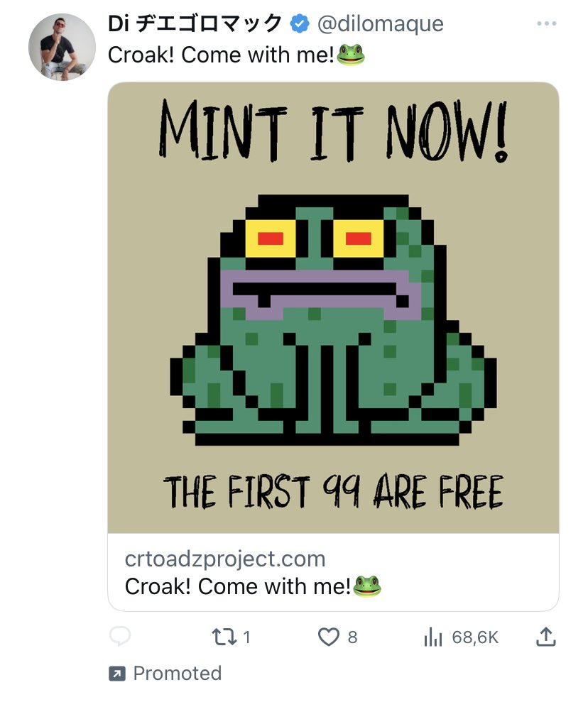Open the author's profile picture
Image resolution: width=588 pixels, height=702 pixels.
[62, 47]
